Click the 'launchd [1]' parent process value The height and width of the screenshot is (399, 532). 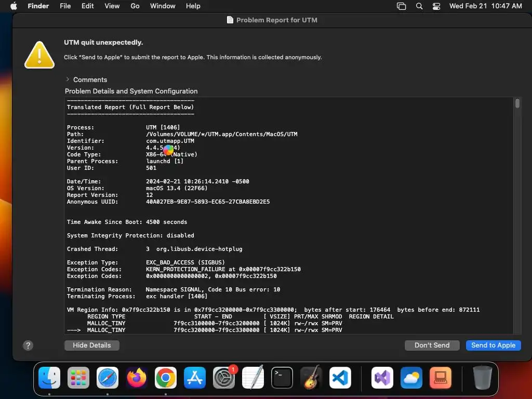click(165, 161)
